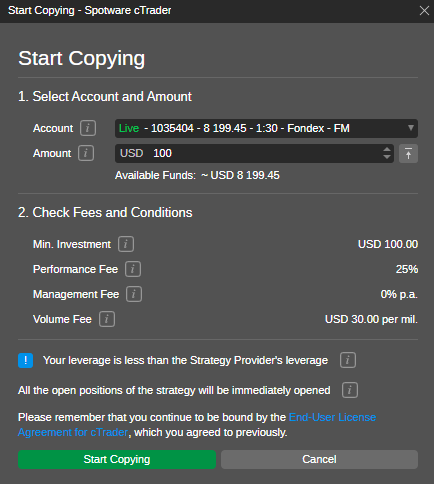This screenshot has width=434, height=484.
Task: Click info icon beside open positions notice
Action: point(350,390)
